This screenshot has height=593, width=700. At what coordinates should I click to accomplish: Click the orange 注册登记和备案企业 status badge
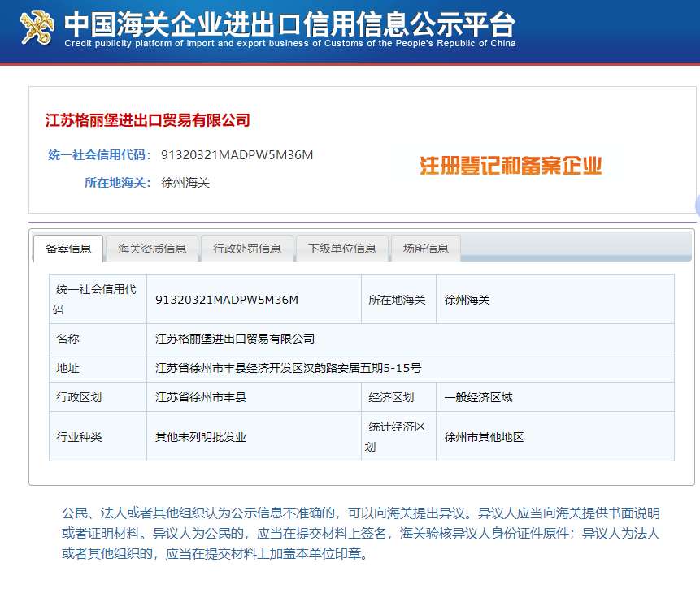tap(511, 166)
